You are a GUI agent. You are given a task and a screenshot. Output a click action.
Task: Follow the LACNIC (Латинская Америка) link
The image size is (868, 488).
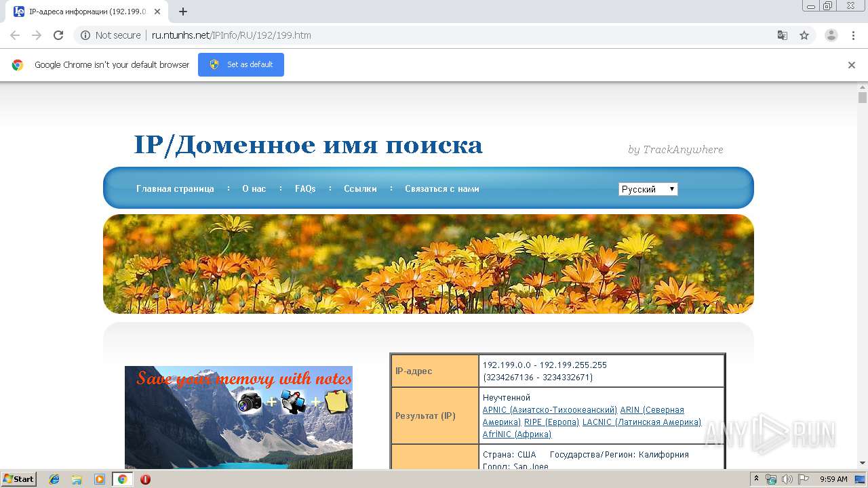[x=642, y=422]
